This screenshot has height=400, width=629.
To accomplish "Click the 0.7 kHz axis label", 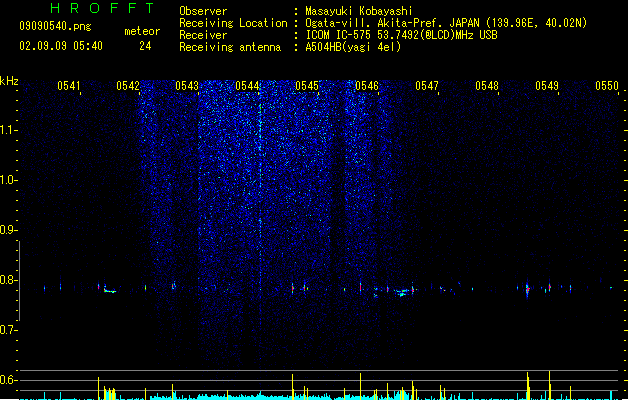I will tap(8, 330).
